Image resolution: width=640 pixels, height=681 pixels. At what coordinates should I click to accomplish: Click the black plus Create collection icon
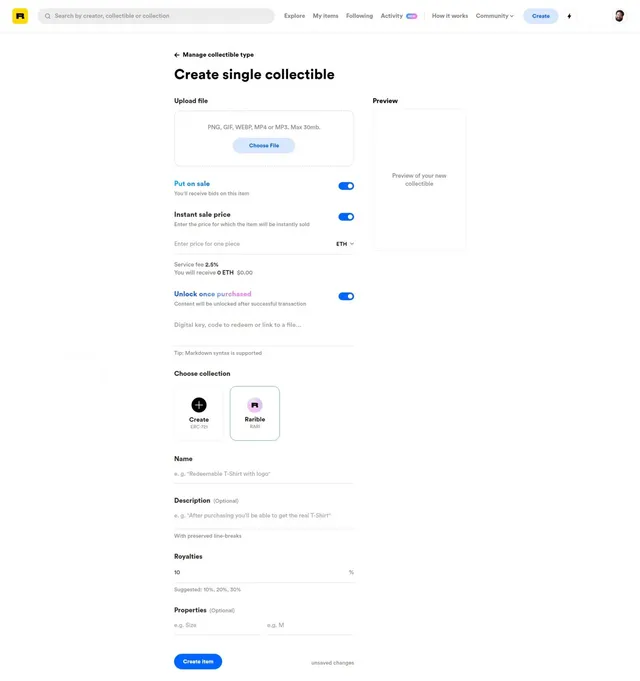coord(199,405)
